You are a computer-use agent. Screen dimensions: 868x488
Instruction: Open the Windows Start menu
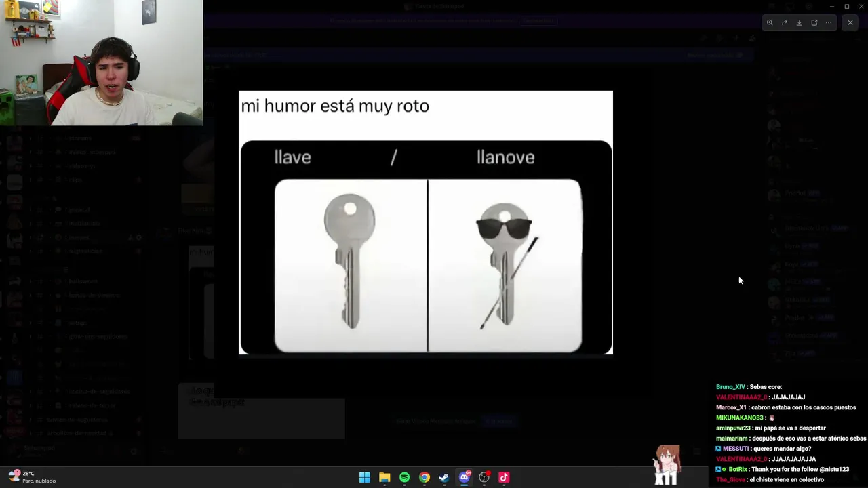tap(364, 477)
